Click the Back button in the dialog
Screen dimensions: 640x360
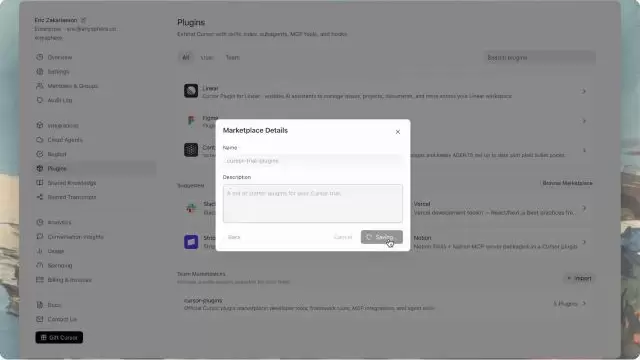[x=234, y=237]
